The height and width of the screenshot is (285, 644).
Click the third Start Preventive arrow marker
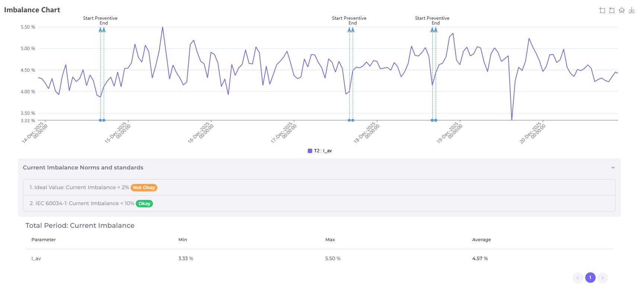[x=432, y=30]
